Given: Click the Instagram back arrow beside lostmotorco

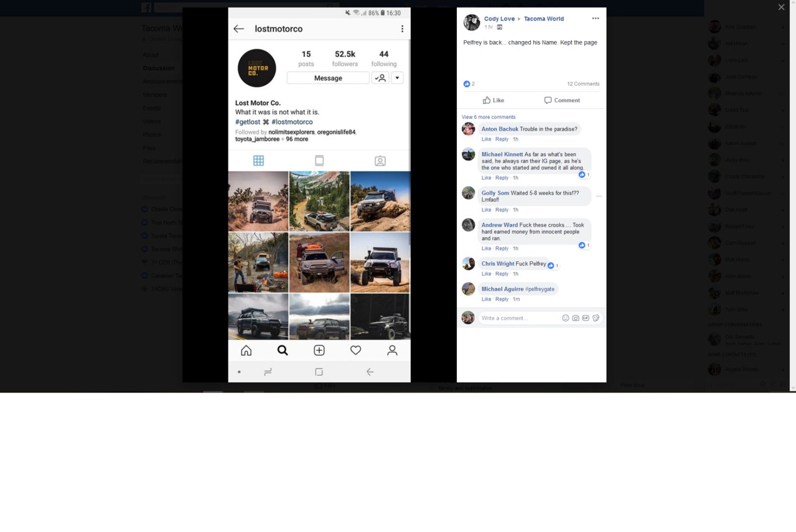Looking at the screenshot, I should point(238,29).
